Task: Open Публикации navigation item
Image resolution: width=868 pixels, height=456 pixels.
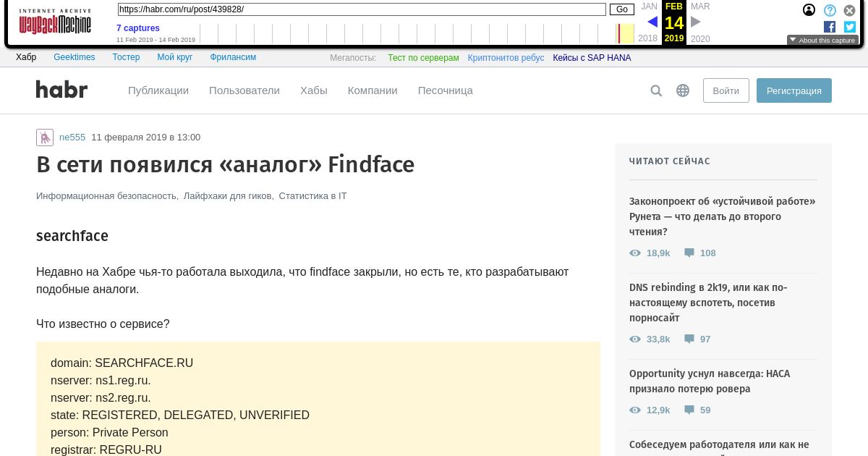Action: pyautogui.click(x=158, y=90)
